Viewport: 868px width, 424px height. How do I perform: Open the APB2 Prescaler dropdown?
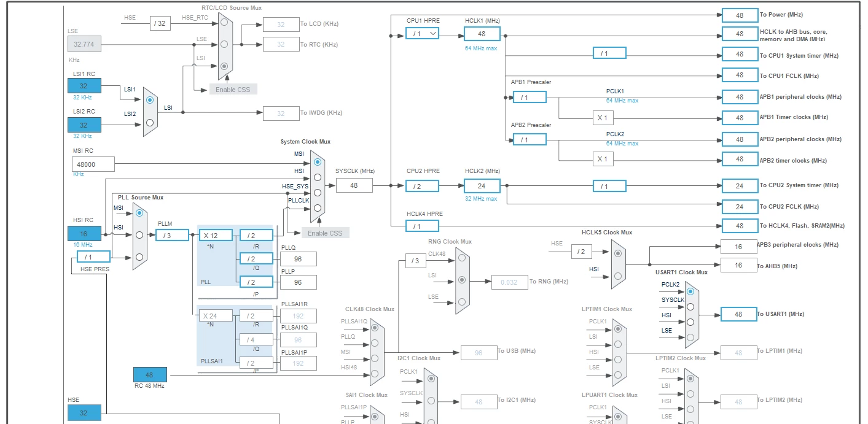click(530, 140)
